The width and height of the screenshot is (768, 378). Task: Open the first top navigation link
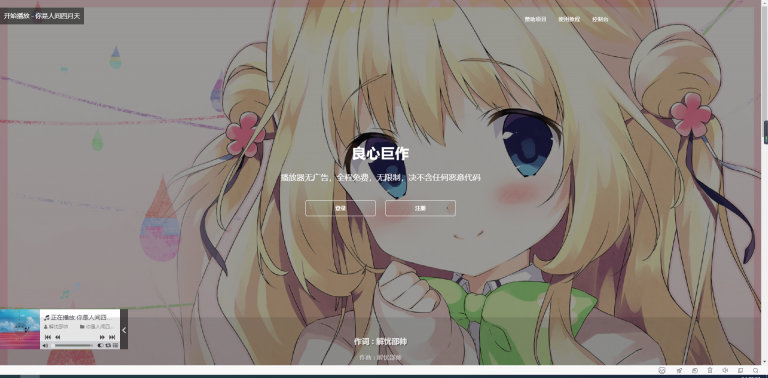(x=535, y=20)
